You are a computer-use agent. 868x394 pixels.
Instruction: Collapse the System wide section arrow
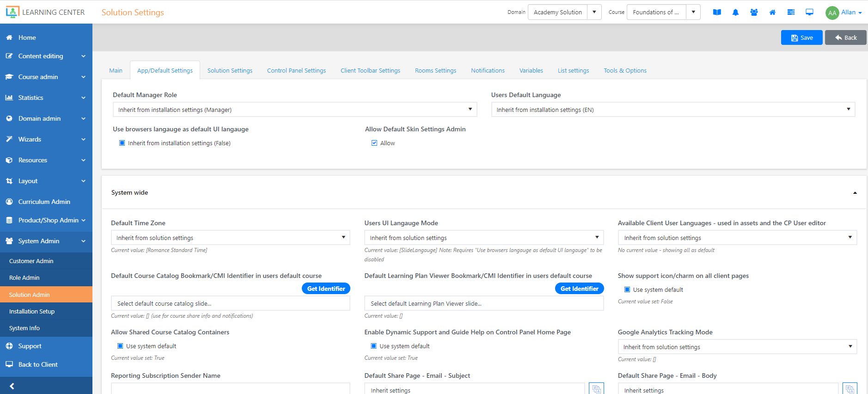tap(855, 193)
